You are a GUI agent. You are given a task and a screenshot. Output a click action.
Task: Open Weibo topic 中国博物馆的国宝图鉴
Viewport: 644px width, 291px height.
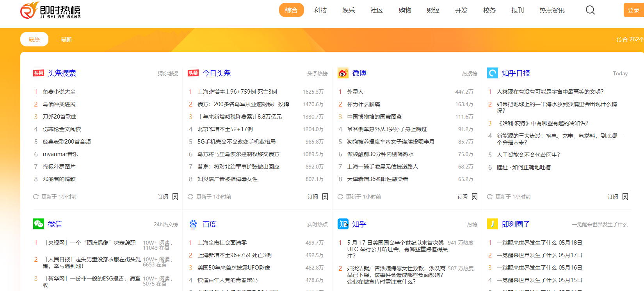tap(374, 117)
